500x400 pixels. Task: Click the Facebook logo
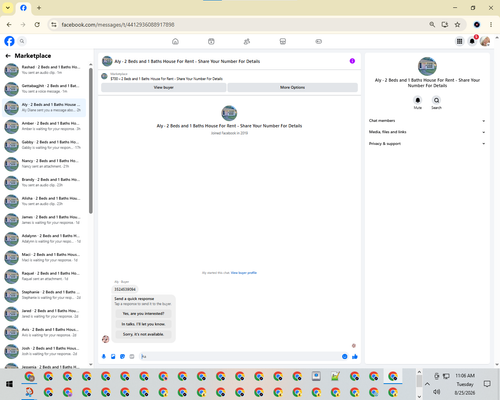(x=9, y=41)
